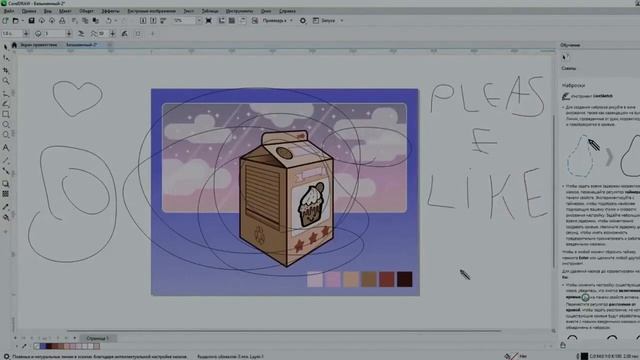Open the Макет menu
The width and height of the screenshot is (640, 360).
[x=65, y=11]
